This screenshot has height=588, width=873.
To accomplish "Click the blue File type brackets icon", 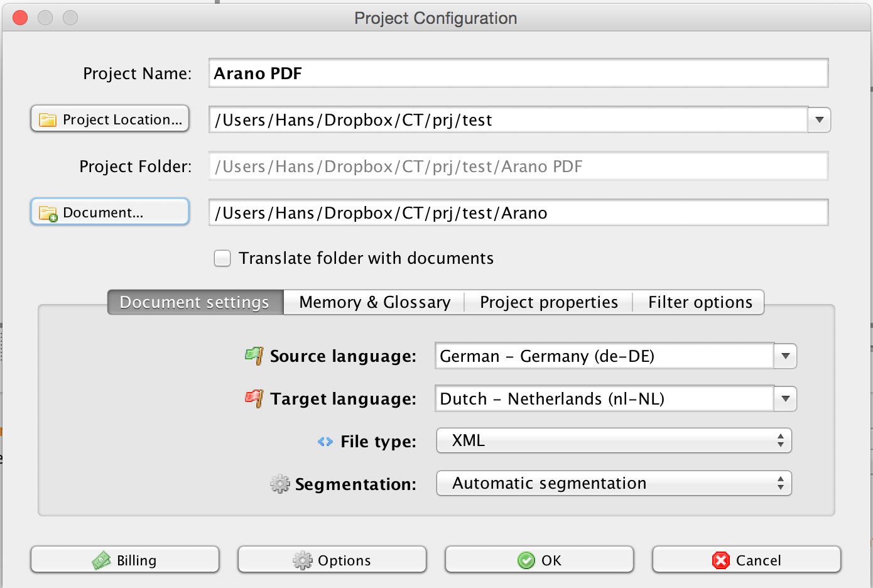I will 325,442.
